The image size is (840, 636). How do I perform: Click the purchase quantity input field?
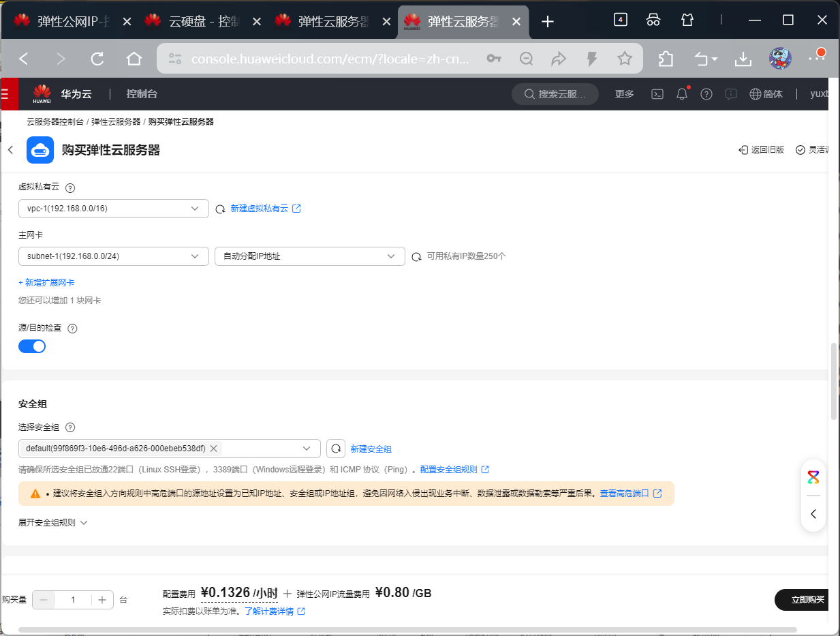point(73,600)
